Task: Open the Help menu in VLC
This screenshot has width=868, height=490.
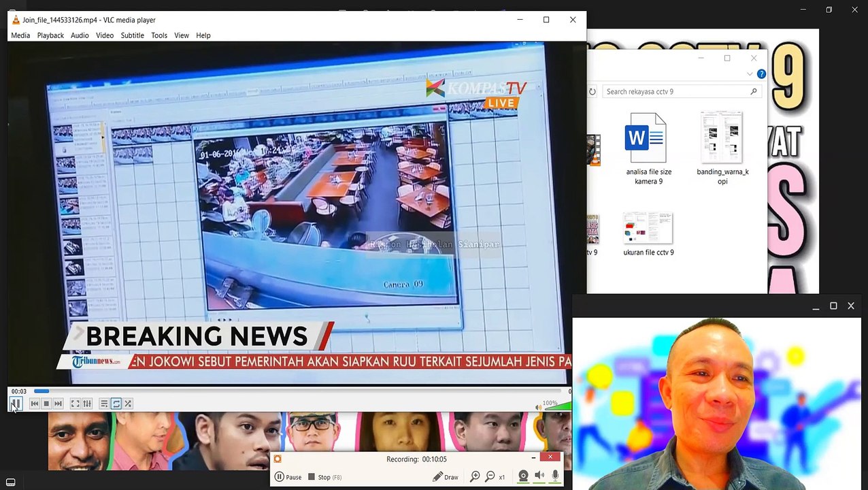Action: [x=203, y=35]
